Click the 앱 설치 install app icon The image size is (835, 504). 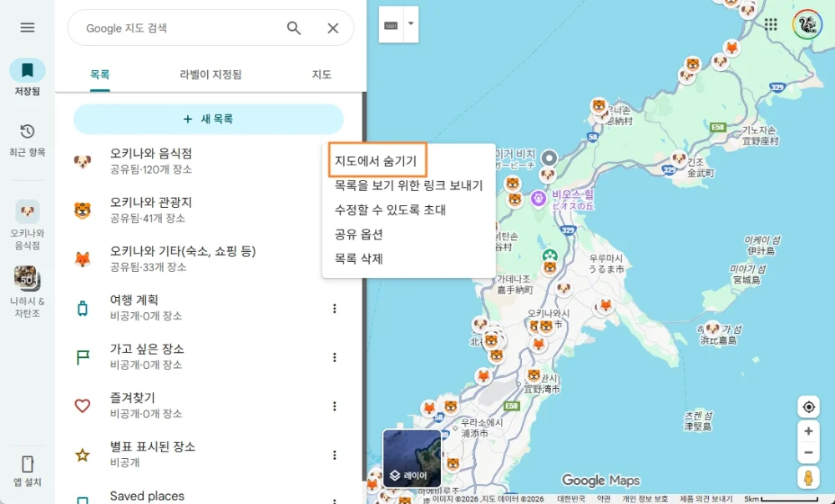[27, 465]
